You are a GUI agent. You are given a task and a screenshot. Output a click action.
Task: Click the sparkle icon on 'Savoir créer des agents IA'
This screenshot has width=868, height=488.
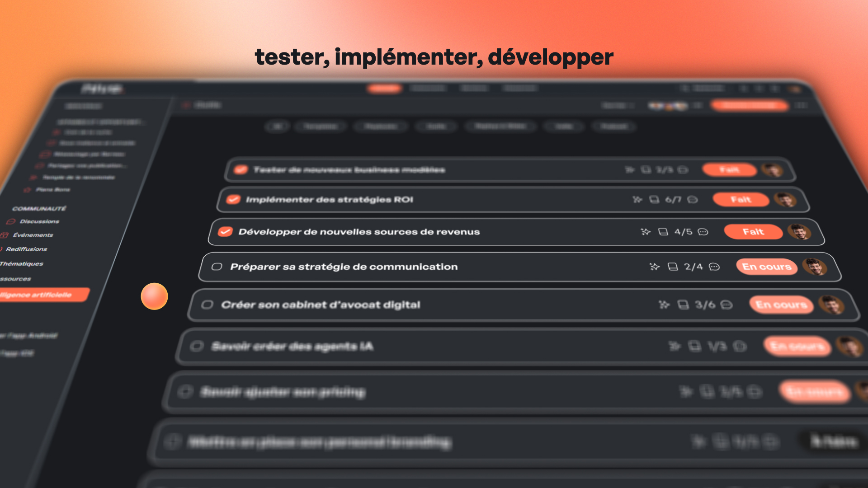675,346
